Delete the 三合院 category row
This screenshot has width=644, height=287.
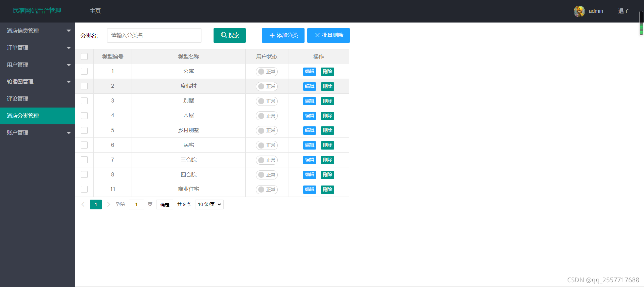coord(327,160)
